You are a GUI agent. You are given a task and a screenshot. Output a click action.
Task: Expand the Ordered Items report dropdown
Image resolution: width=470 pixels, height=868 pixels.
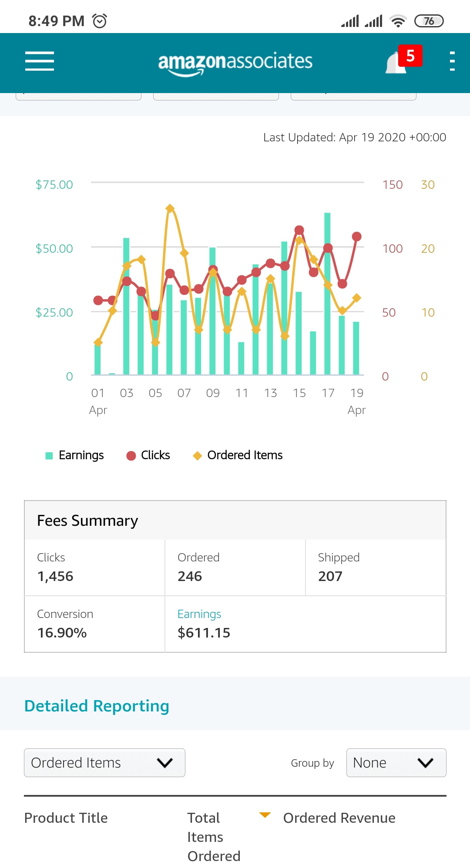pyautogui.click(x=104, y=763)
